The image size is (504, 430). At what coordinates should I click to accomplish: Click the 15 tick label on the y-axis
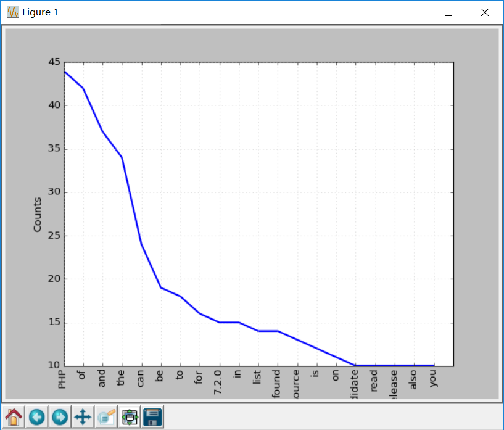click(x=54, y=322)
